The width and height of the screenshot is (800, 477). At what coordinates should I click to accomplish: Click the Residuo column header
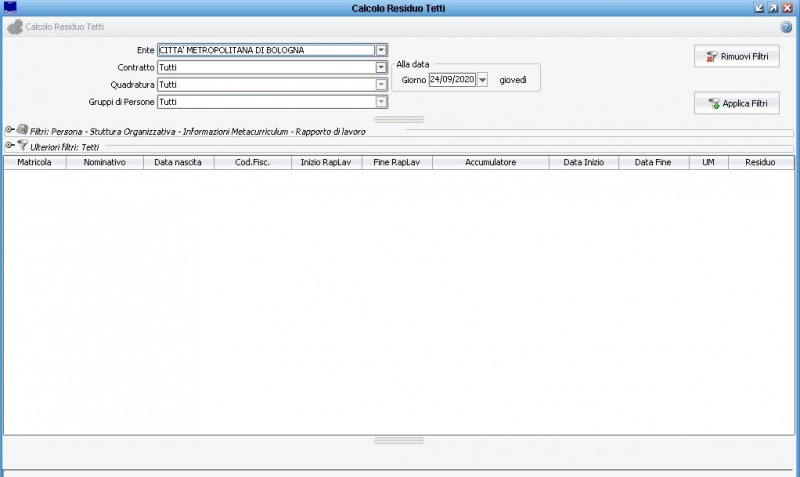pos(760,162)
